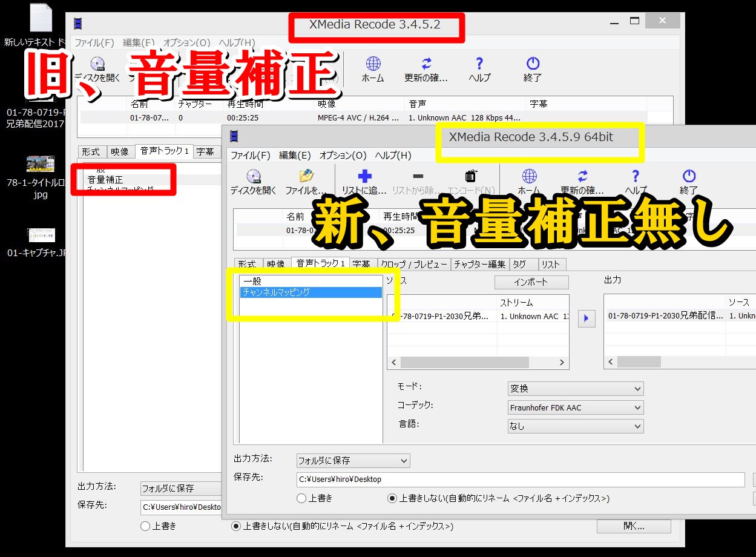The image size is (756, 557).
Task: Click source list horizontal scrollbar thumb
Action: click(x=464, y=362)
